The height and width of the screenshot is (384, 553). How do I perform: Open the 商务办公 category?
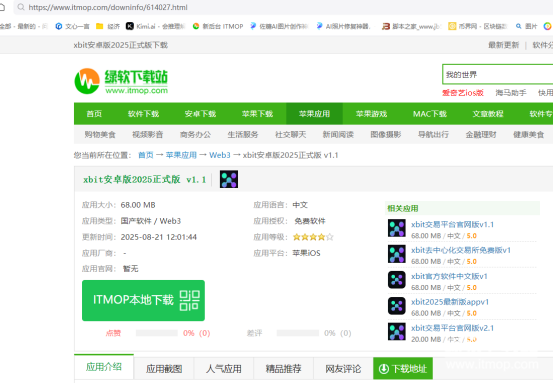195,134
